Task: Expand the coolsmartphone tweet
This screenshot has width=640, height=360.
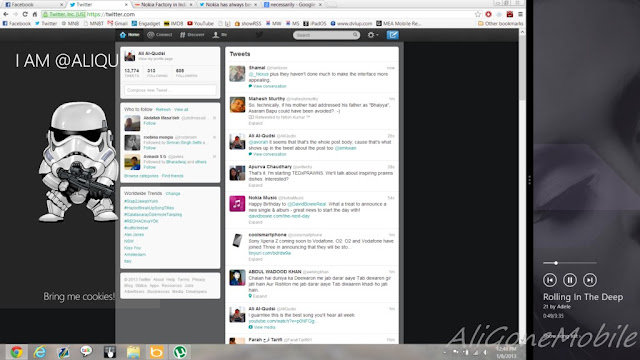Action: (x=256, y=259)
